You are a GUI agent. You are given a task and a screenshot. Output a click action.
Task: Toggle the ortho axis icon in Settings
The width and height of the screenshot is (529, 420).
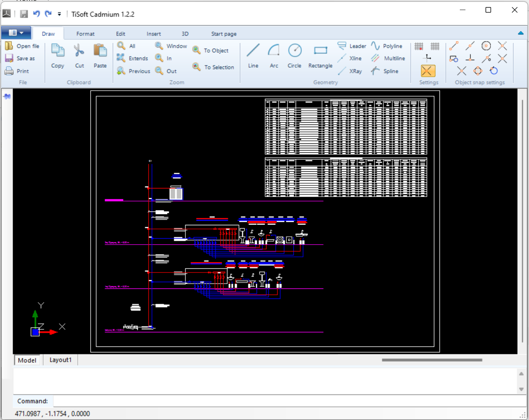tap(428, 58)
